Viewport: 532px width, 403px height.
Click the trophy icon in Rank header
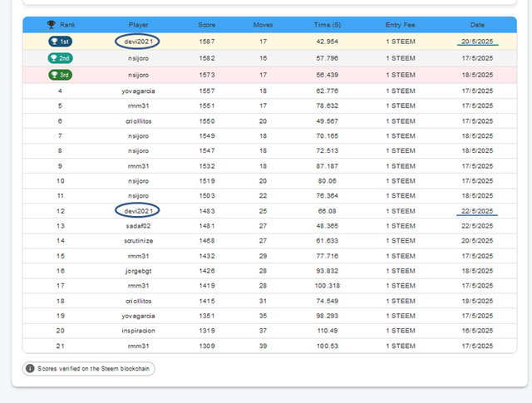[x=52, y=24]
